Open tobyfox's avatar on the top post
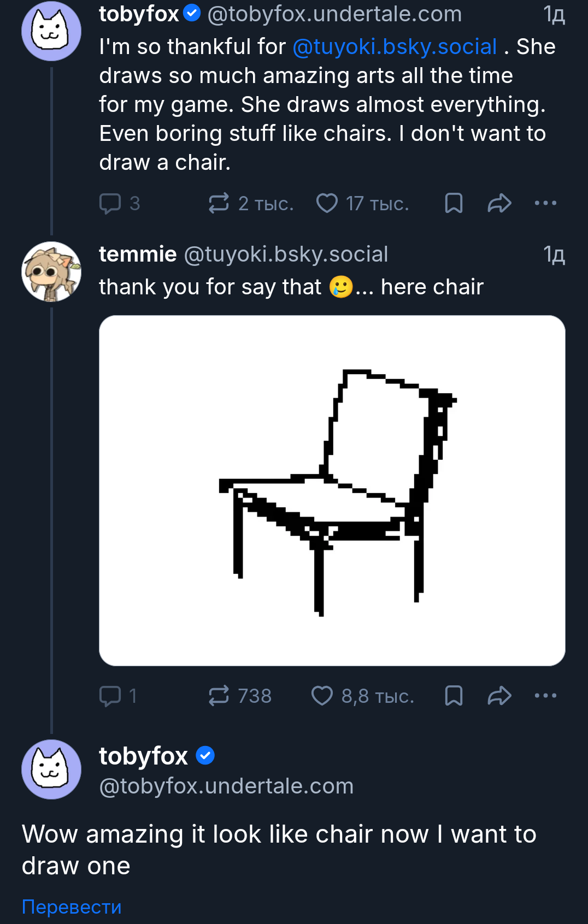This screenshot has width=588, height=924. point(51,31)
